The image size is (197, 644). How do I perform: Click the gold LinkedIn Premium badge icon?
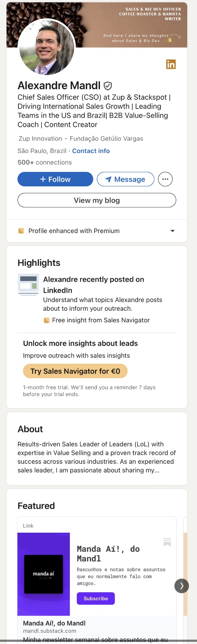point(171,64)
